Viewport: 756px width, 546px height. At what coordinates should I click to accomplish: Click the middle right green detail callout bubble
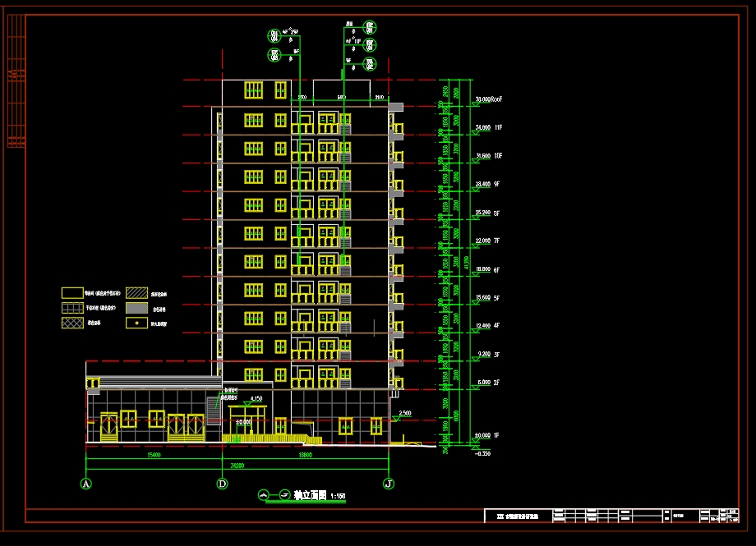tap(369, 45)
